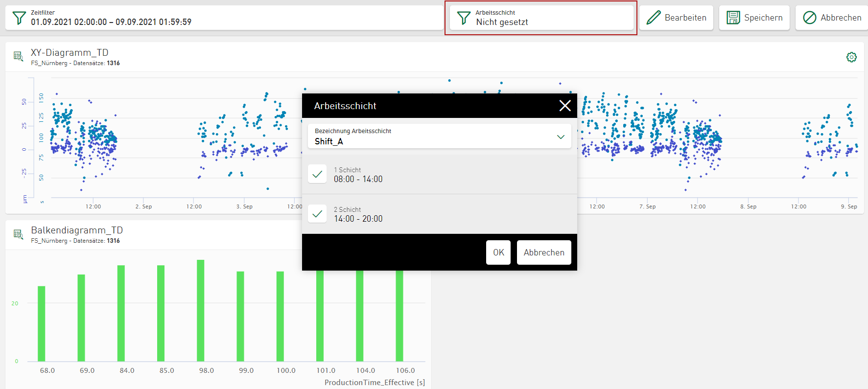Image resolution: width=868 pixels, height=389 pixels.
Task: Click the Zeitfilter funnel icon
Action: [19, 18]
